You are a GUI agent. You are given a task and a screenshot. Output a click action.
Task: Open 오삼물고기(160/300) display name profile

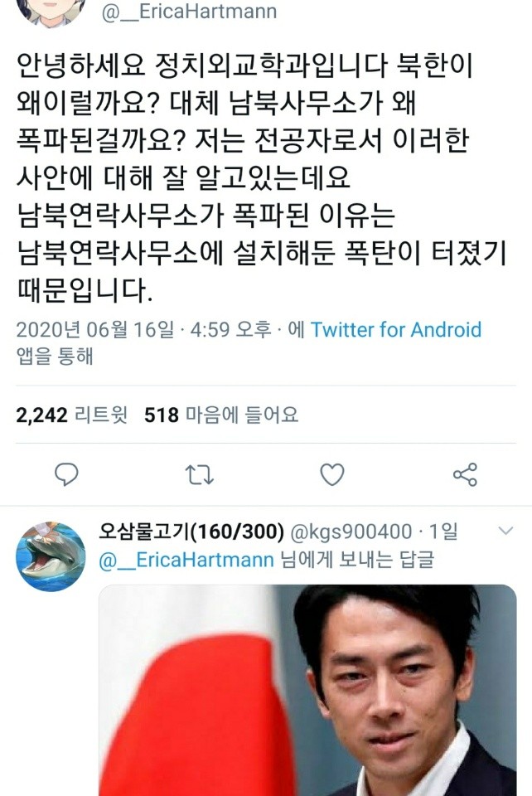coord(191,531)
